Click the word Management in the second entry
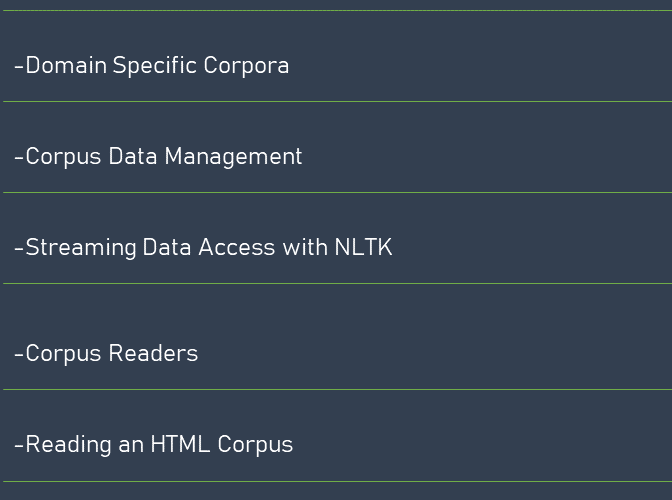Viewport: 672px width, 500px height. pyautogui.click(x=234, y=157)
